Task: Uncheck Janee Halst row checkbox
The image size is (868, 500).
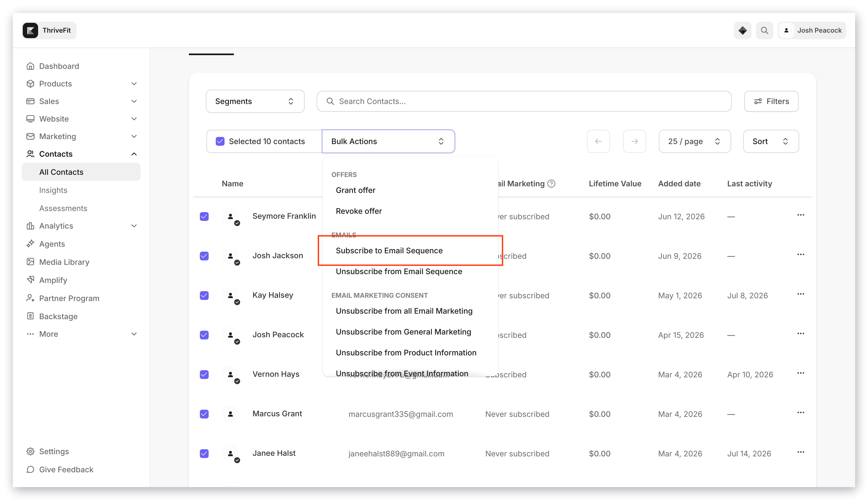Action: tap(204, 453)
